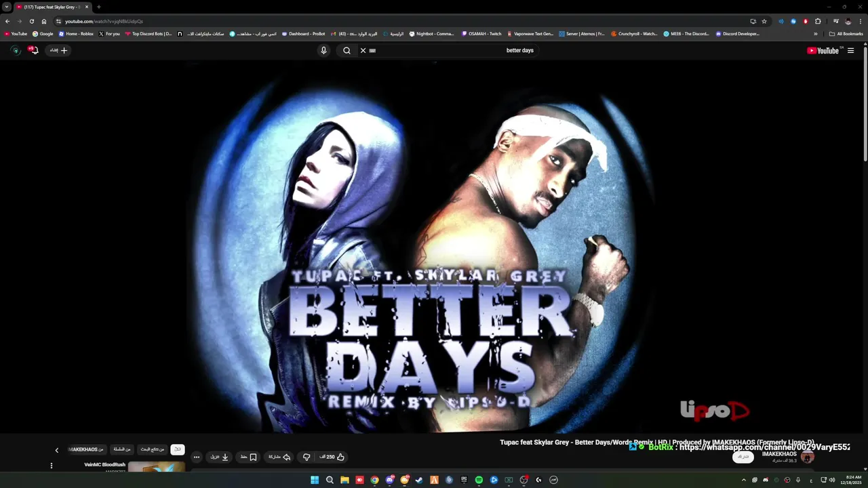Switch to the Tupac feat Skylar Grey tab
The width and height of the screenshot is (868, 488).
51,7
